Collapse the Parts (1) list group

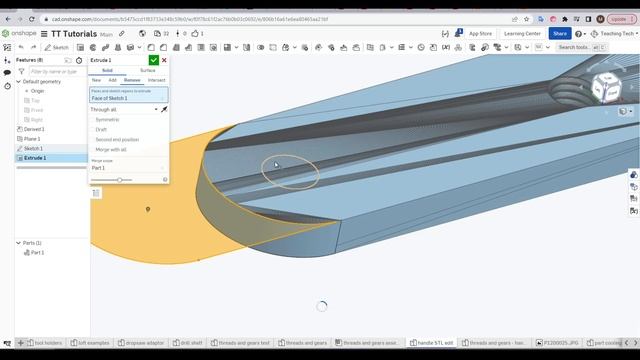[18, 243]
